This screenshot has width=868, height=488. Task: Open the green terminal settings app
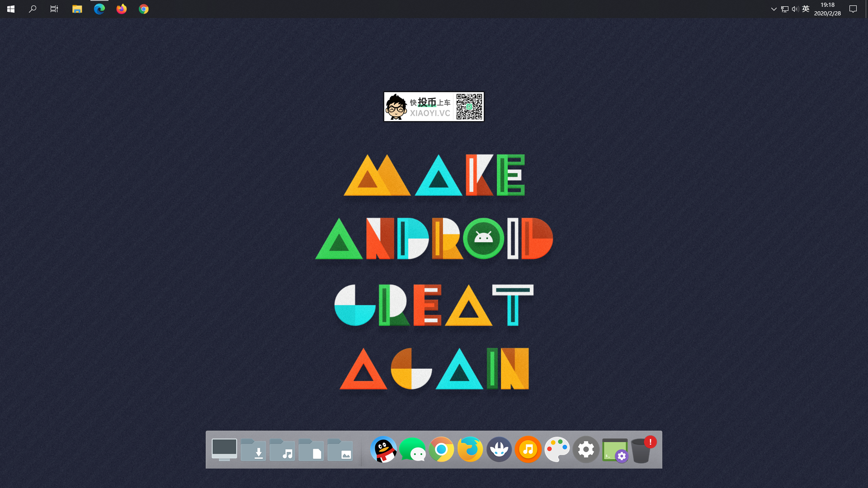coord(615,450)
